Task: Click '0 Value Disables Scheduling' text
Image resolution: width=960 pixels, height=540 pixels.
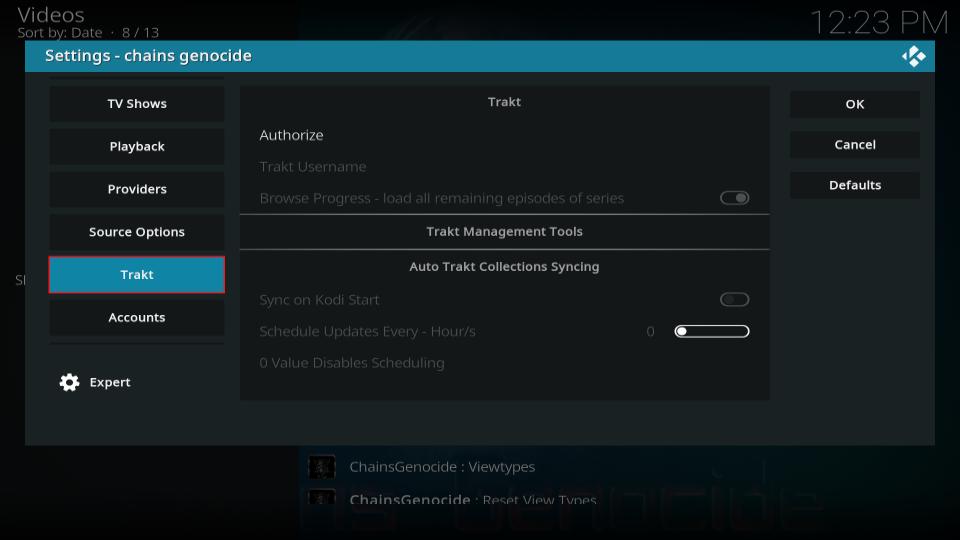Action: pos(352,363)
